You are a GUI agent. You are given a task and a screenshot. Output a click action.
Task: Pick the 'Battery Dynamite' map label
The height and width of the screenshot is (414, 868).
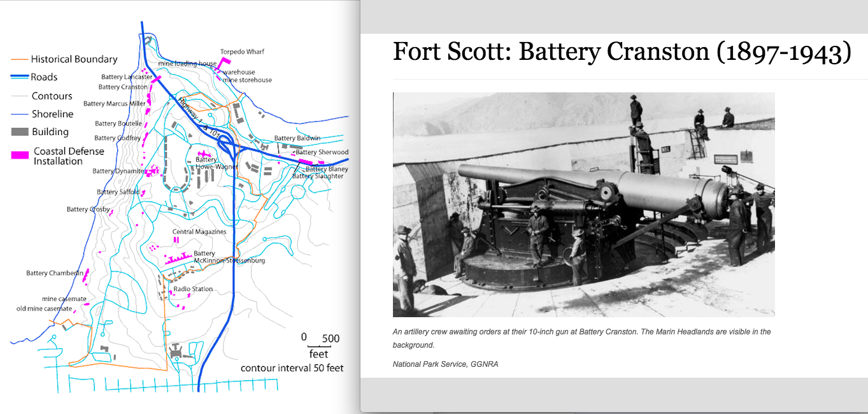tap(118, 171)
